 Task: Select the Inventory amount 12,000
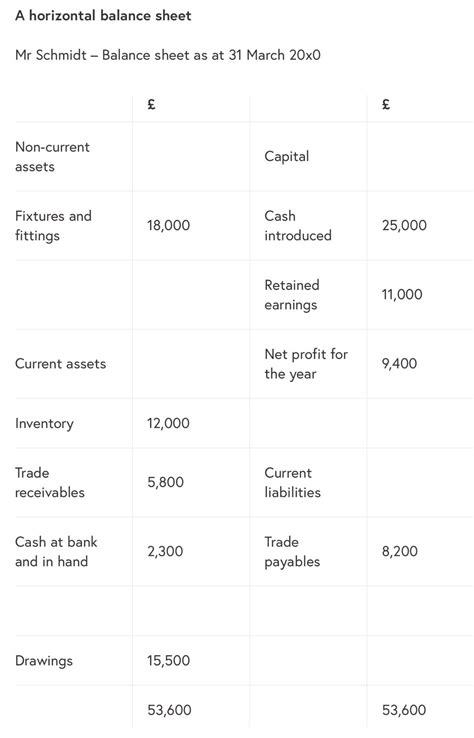(x=169, y=423)
